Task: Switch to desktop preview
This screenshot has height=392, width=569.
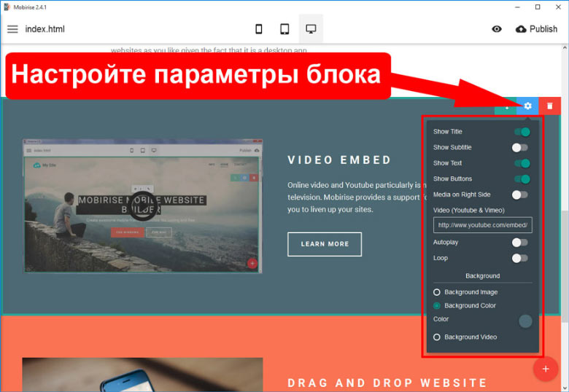Action: pos(311,29)
